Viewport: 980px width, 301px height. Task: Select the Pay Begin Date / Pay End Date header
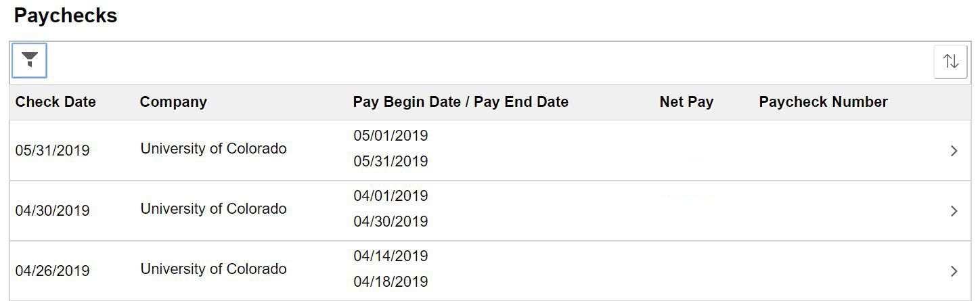point(460,102)
